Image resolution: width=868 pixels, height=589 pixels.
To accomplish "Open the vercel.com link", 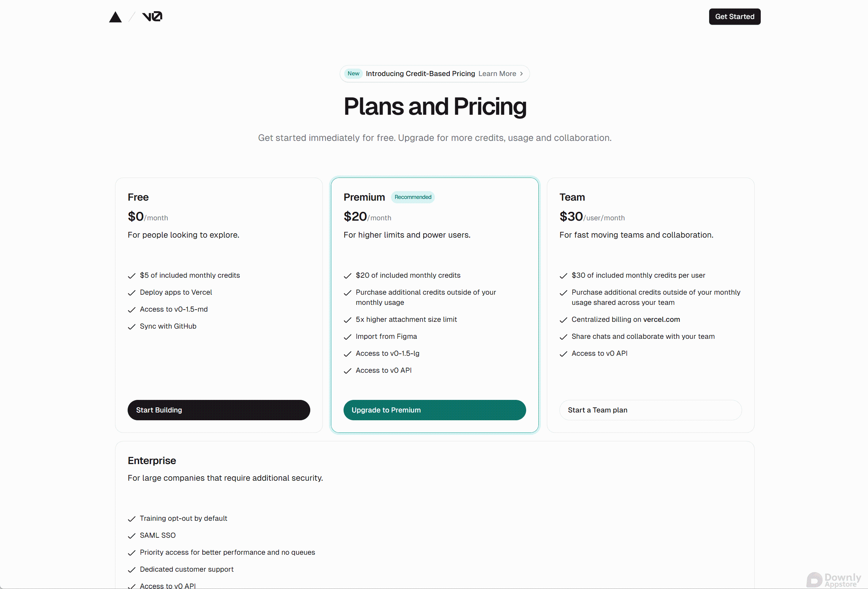I will coord(662,320).
